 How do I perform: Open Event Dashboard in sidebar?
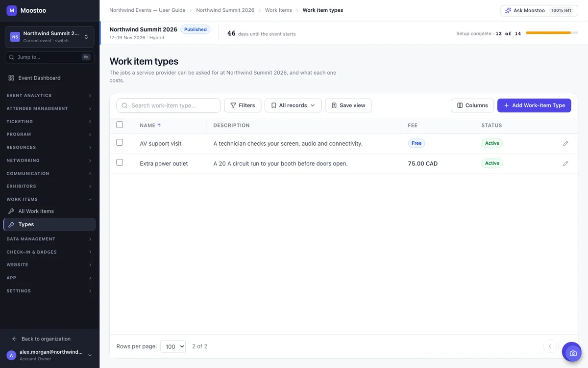49,78
